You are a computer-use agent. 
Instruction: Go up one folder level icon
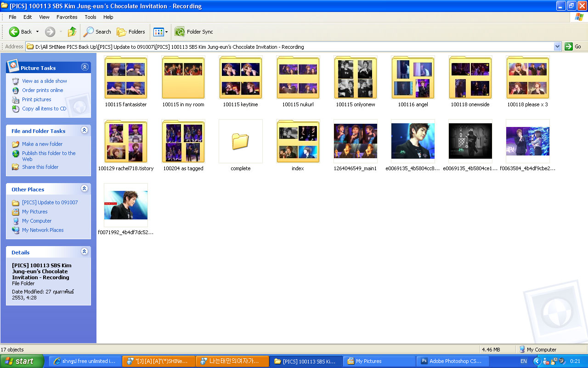coord(72,32)
